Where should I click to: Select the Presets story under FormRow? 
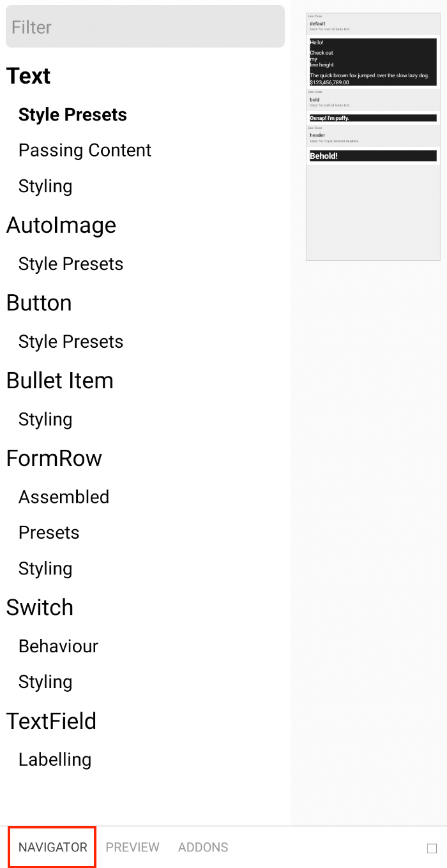coord(49,533)
